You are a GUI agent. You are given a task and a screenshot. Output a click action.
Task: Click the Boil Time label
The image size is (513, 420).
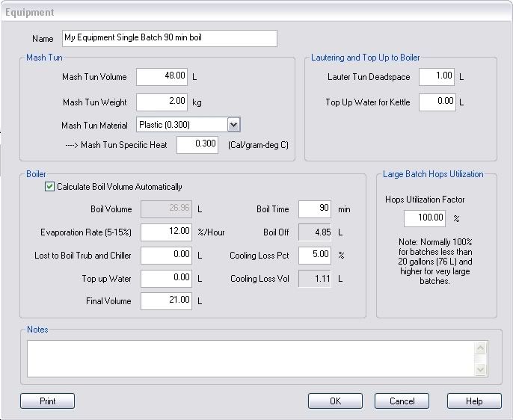coord(272,209)
